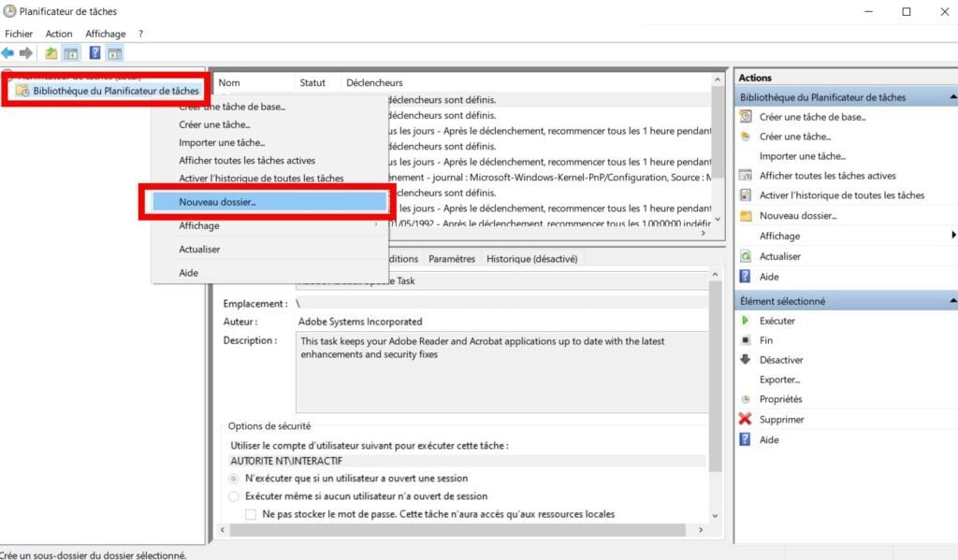Select option to run even when user logged off
The image size is (958, 560).
click(x=233, y=496)
